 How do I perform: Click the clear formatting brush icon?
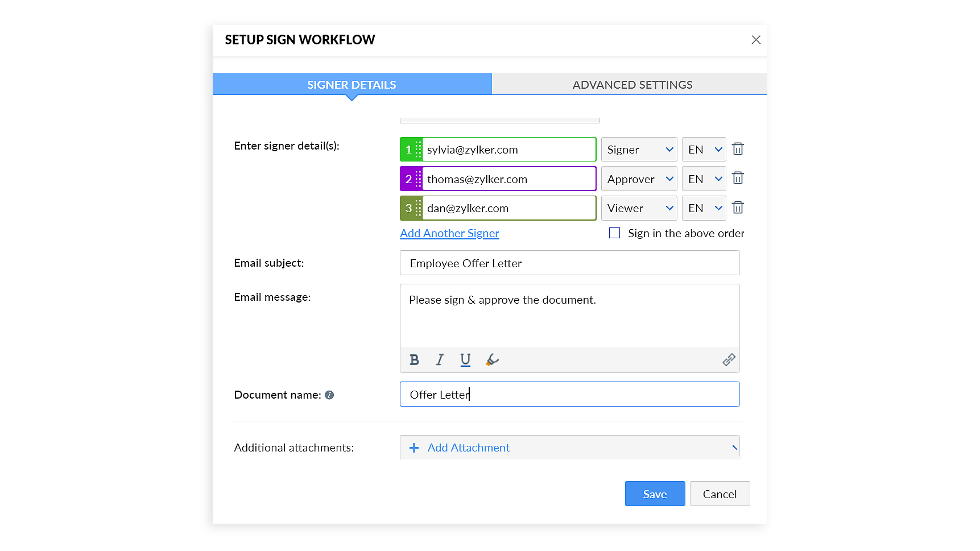(492, 360)
